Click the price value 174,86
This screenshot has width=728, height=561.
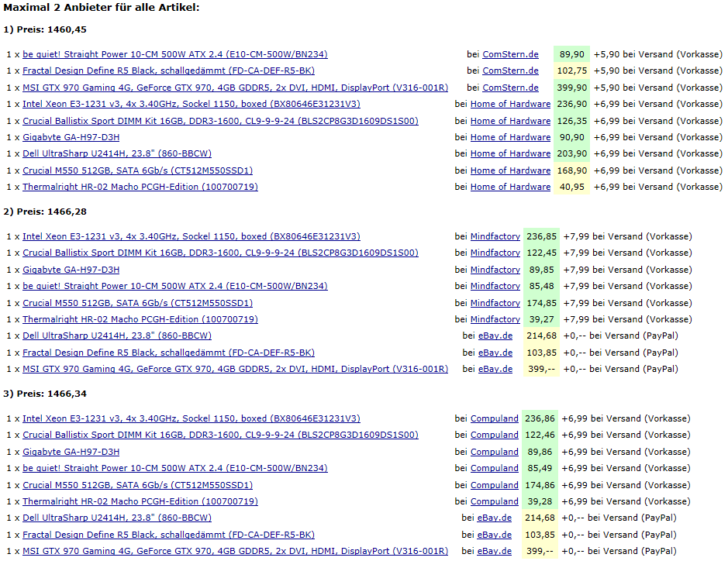pyautogui.click(x=540, y=485)
